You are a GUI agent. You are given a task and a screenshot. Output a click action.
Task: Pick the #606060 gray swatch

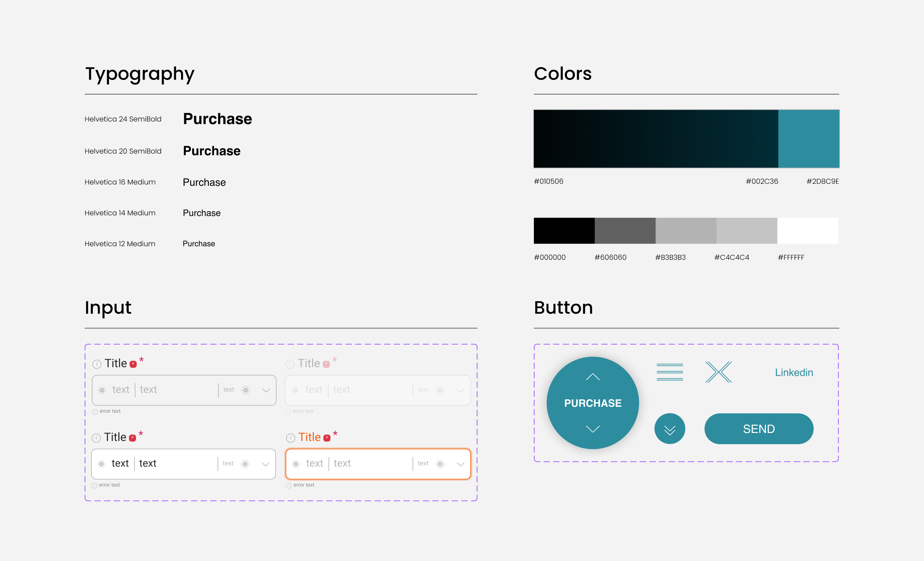pyautogui.click(x=625, y=231)
